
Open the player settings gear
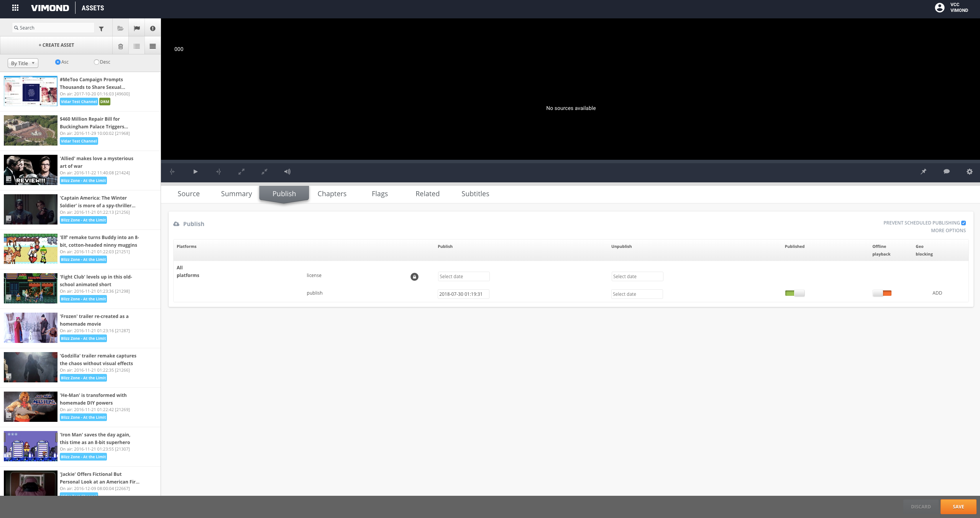970,172
